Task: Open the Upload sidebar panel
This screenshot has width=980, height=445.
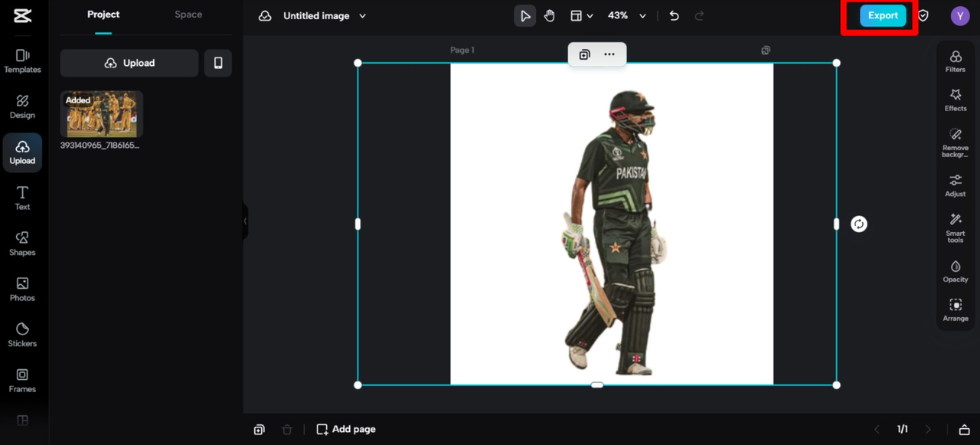Action: pyautogui.click(x=22, y=152)
